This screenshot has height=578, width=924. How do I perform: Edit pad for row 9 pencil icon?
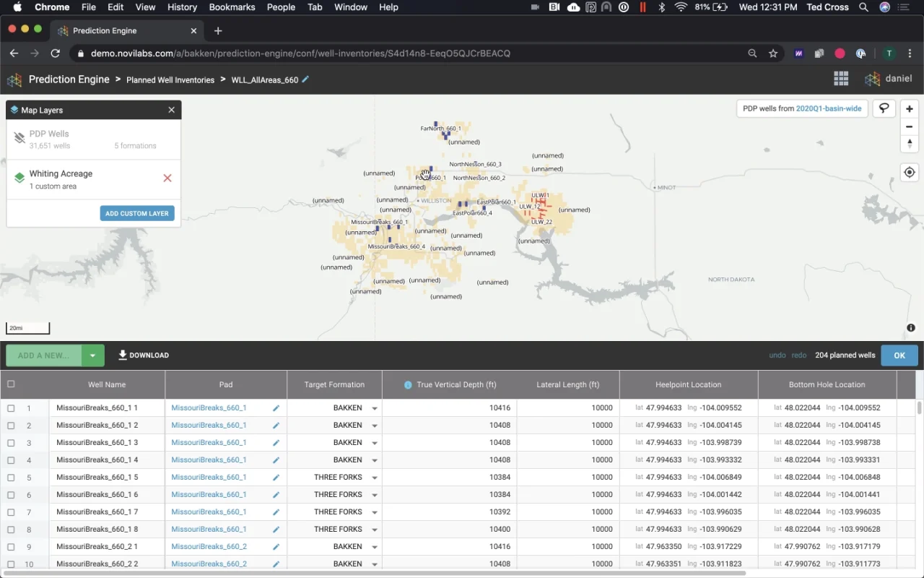(x=276, y=547)
